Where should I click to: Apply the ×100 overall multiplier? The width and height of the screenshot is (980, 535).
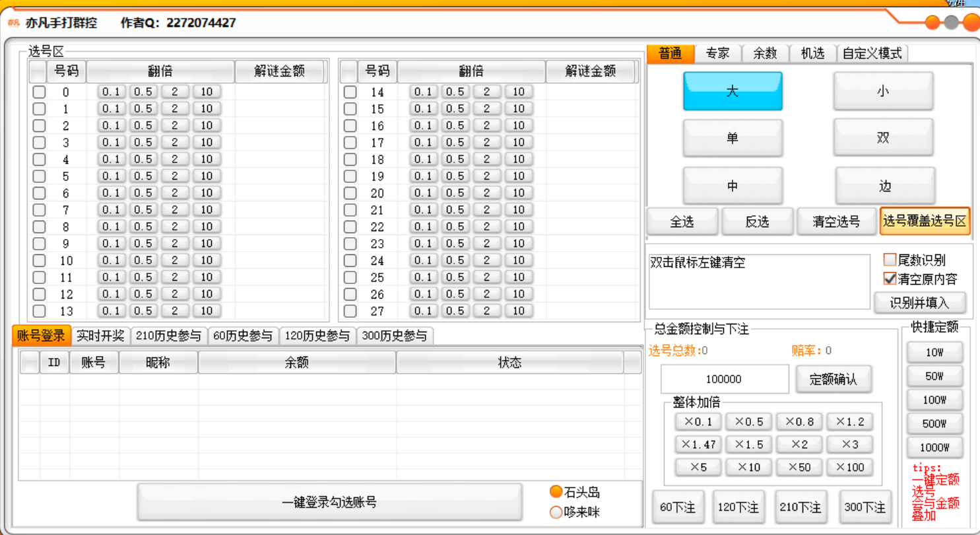click(x=849, y=467)
